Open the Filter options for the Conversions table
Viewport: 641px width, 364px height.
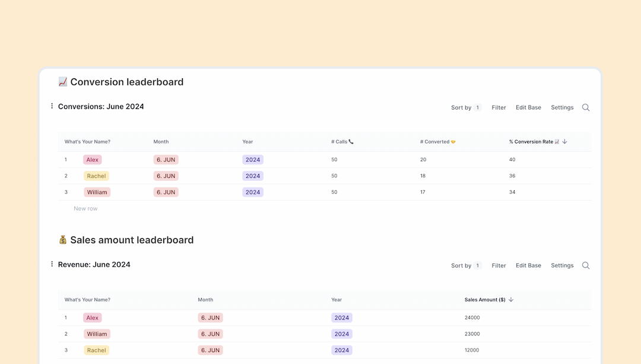pyautogui.click(x=499, y=107)
